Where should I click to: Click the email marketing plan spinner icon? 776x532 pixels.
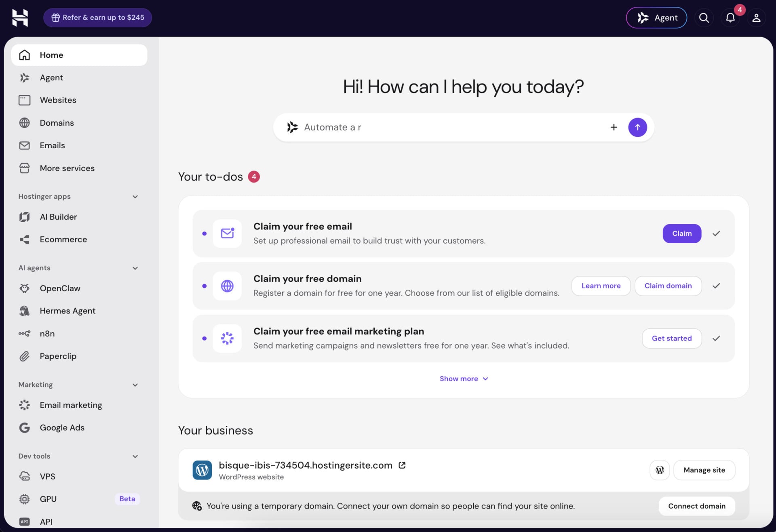pos(227,339)
